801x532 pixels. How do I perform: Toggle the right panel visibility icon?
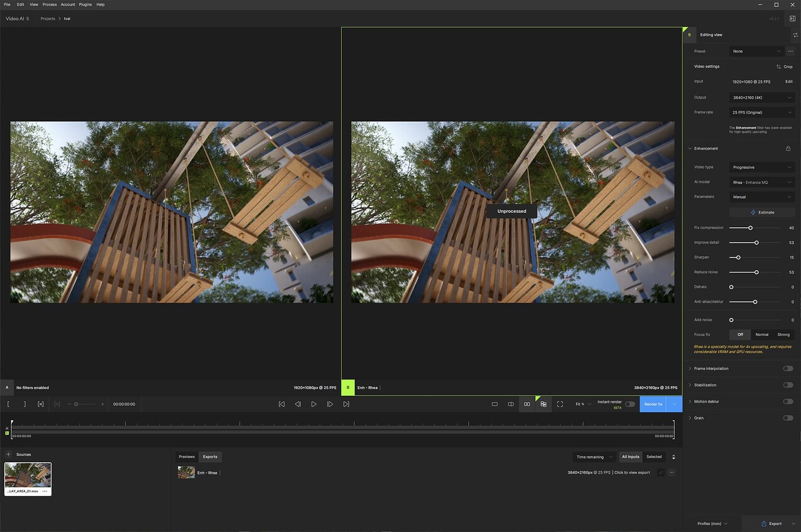[x=793, y=19]
